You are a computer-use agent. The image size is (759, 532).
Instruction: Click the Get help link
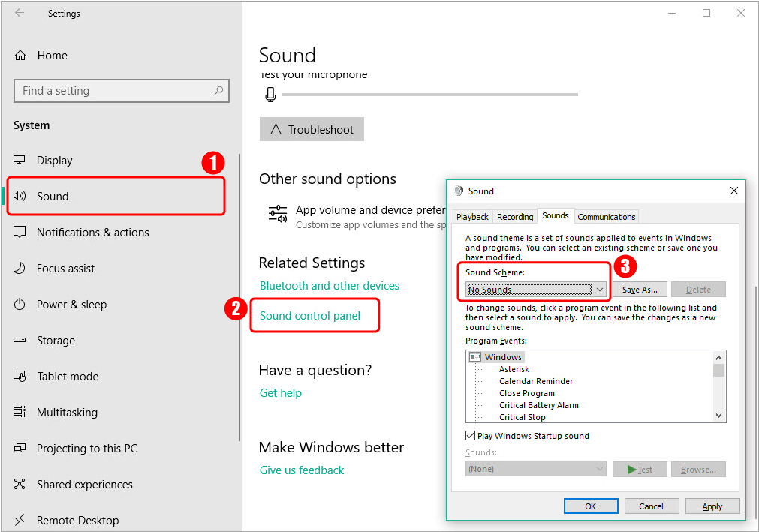[x=281, y=392]
